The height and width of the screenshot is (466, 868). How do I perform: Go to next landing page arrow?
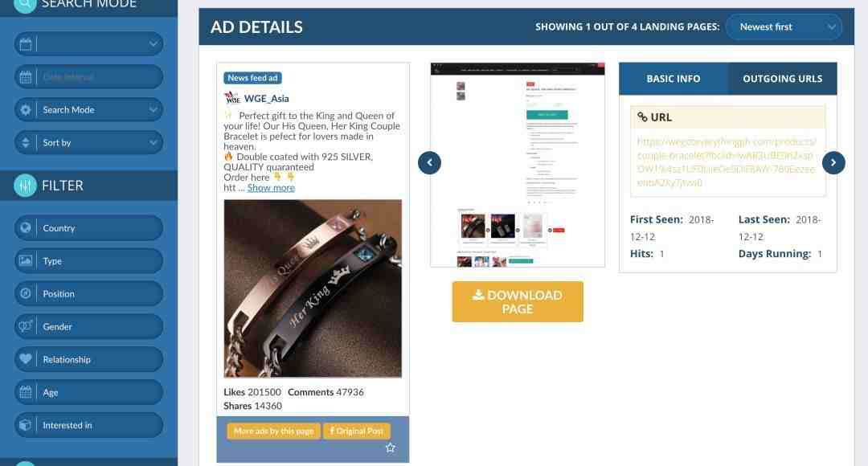833,163
